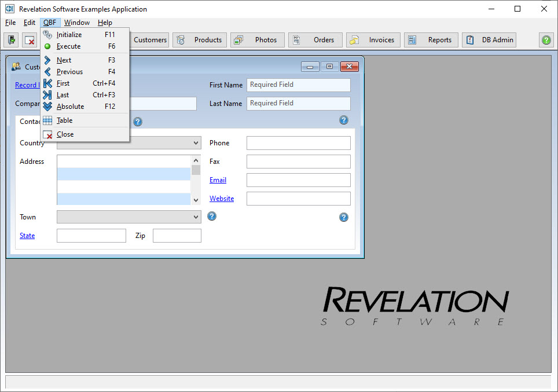Open the Window menu

(x=77, y=23)
